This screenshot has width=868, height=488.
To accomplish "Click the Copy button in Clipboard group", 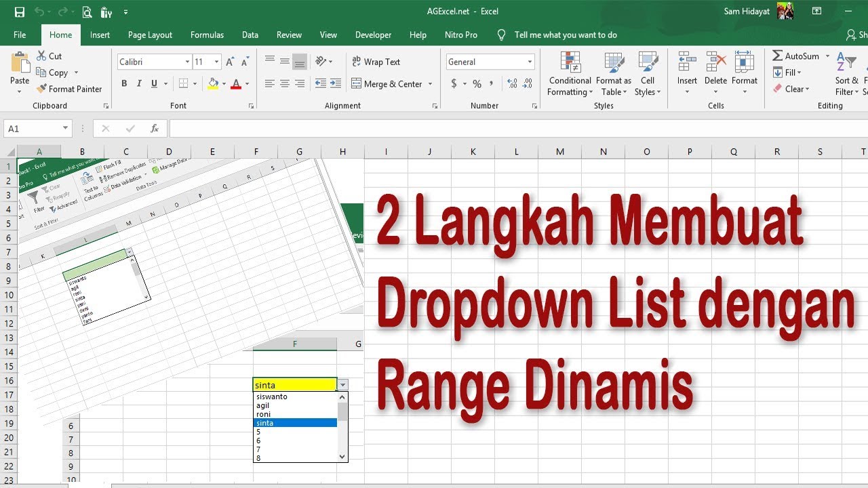I will click(x=53, y=73).
